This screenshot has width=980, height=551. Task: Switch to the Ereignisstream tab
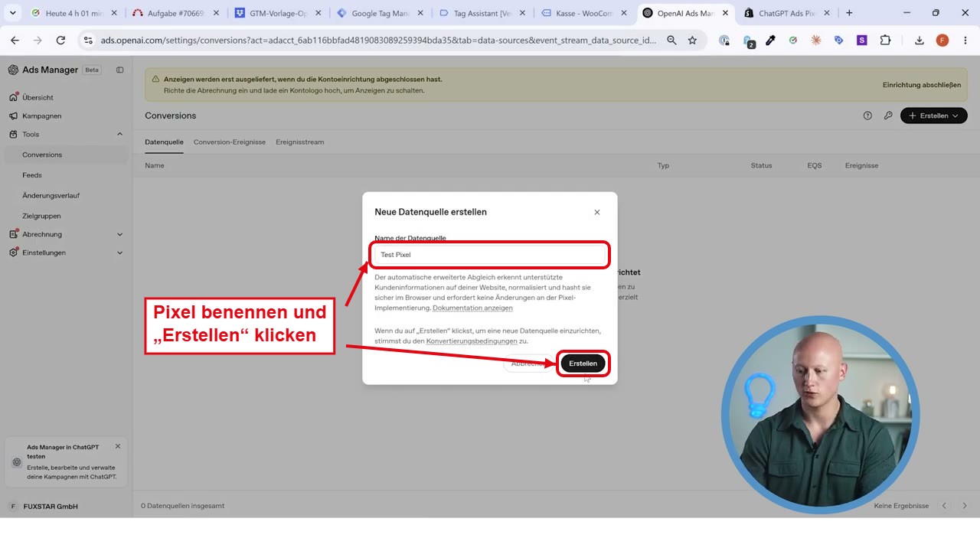(300, 142)
